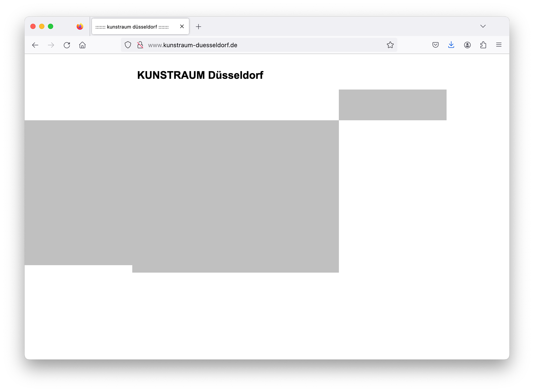The image size is (534, 392).
Task: Open the Extensions puzzle-piece menu
Action: 483,45
